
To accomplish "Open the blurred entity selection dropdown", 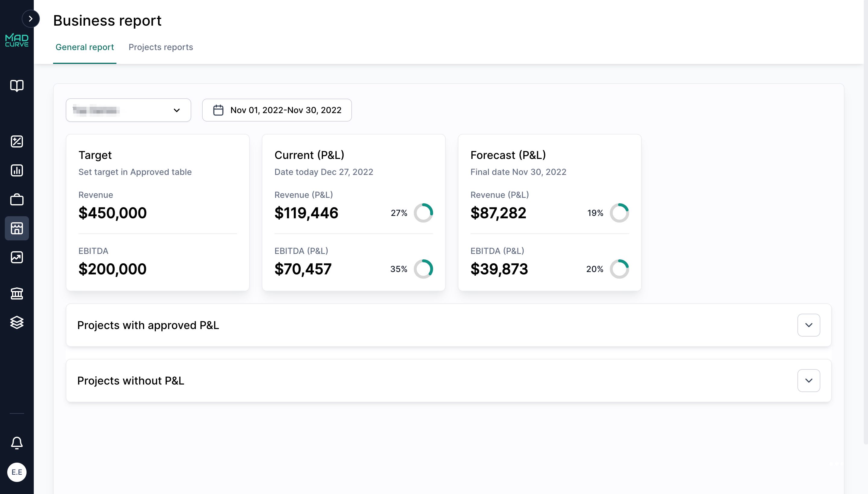I will [128, 110].
